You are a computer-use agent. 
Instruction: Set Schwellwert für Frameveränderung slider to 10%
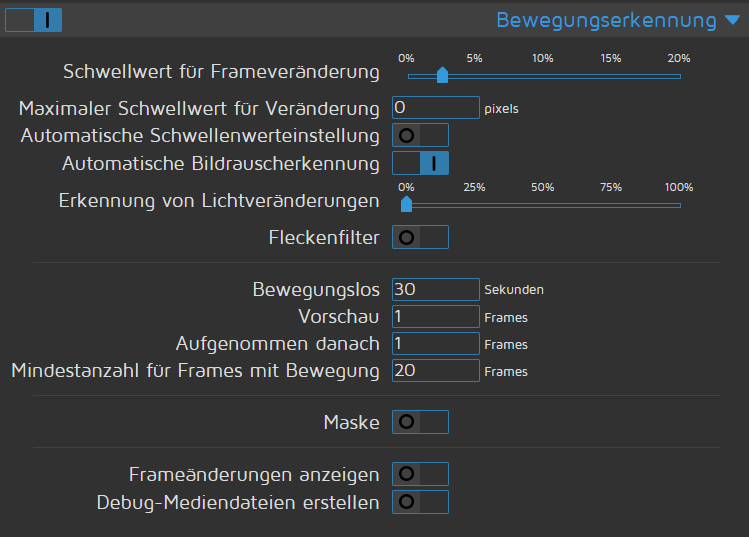click(543, 75)
